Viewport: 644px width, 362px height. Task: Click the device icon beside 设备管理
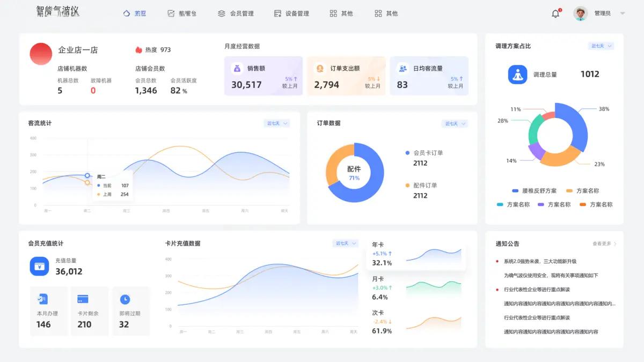click(x=277, y=13)
